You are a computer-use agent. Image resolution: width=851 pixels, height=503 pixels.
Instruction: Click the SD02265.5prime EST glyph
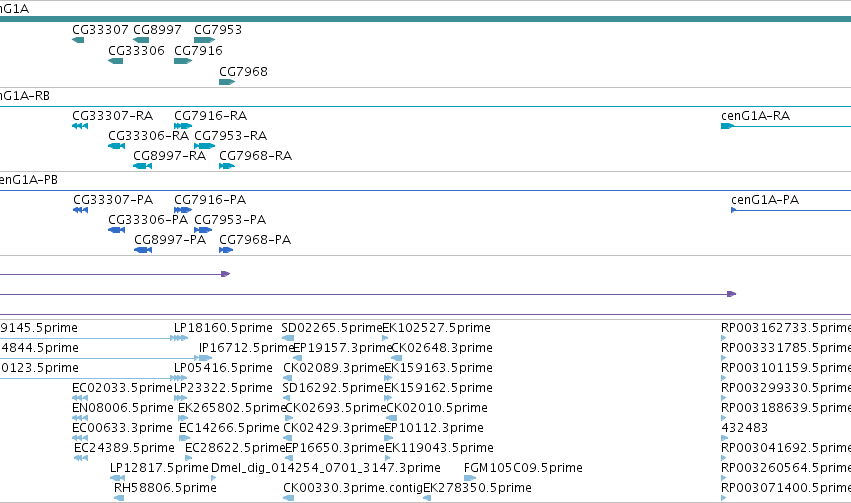pyautogui.click(x=288, y=338)
